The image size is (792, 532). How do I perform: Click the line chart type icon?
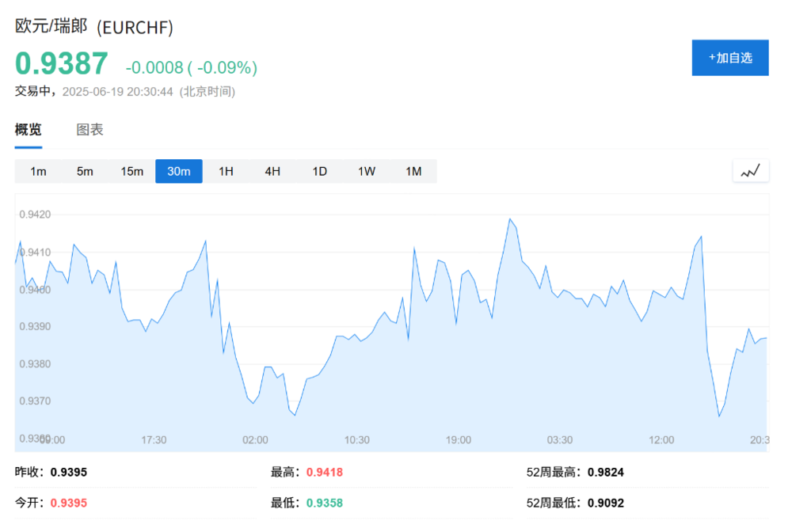(750, 171)
